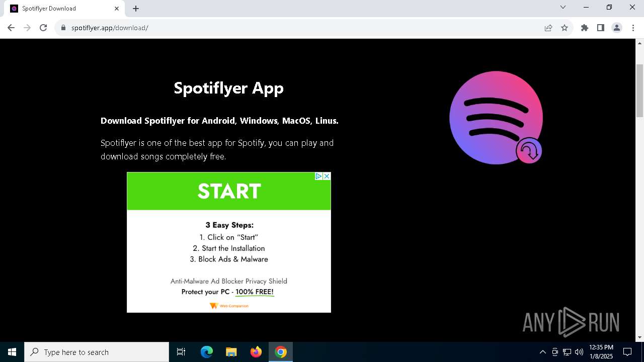The image size is (644, 362).
Task: Minimize the Chrome window
Action: click(x=586, y=7)
